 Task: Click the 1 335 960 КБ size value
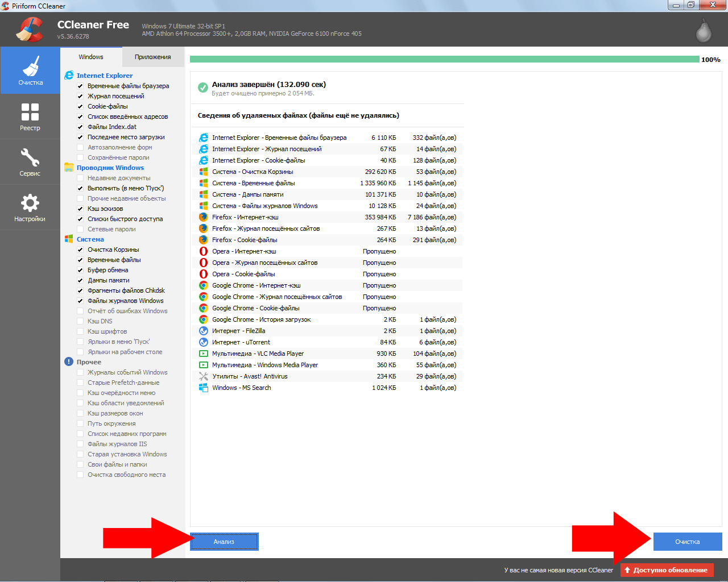(378, 183)
